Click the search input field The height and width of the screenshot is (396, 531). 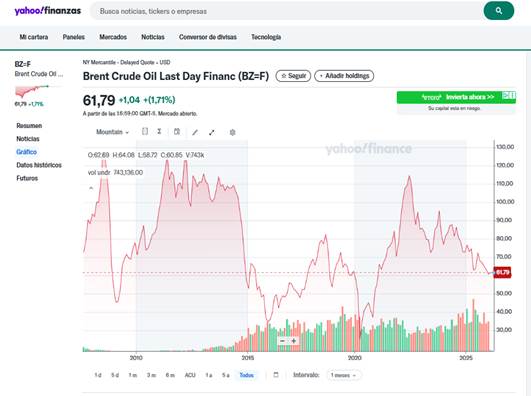pos(286,11)
